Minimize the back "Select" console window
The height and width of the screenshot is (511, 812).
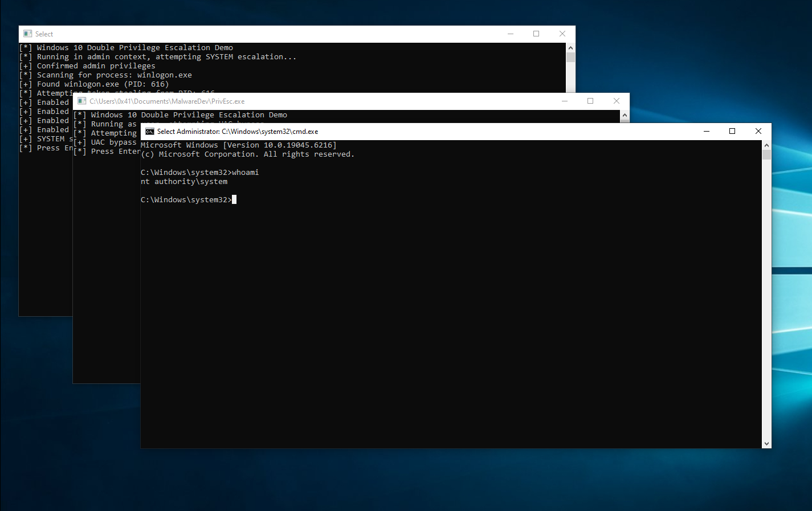(x=511, y=34)
